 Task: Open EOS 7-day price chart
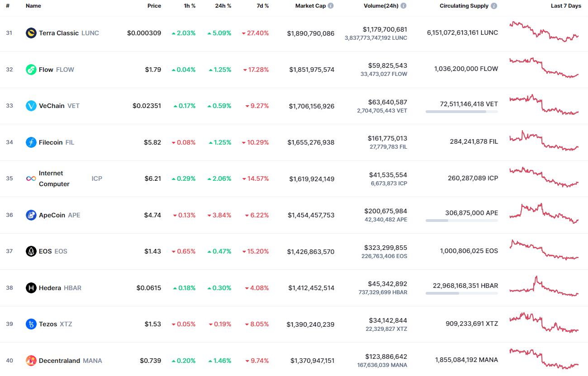[x=544, y=249]
